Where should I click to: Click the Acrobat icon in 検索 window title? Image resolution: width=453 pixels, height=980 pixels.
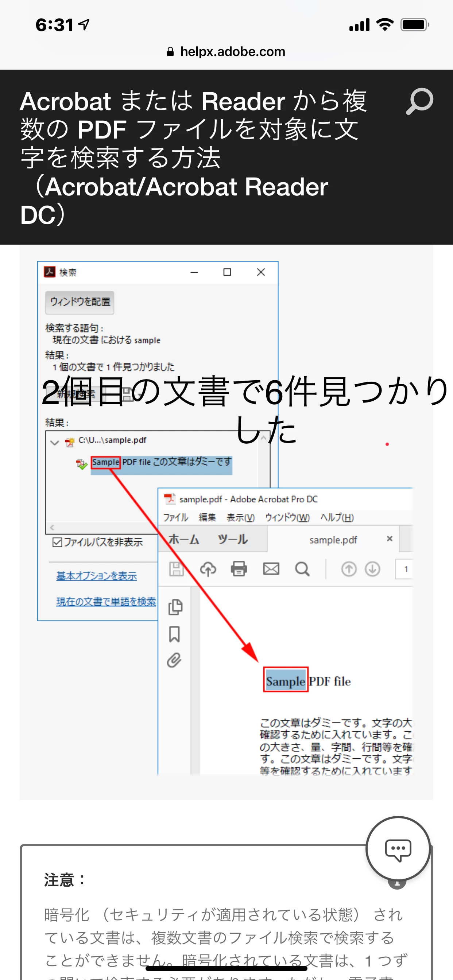coord(50,272)
